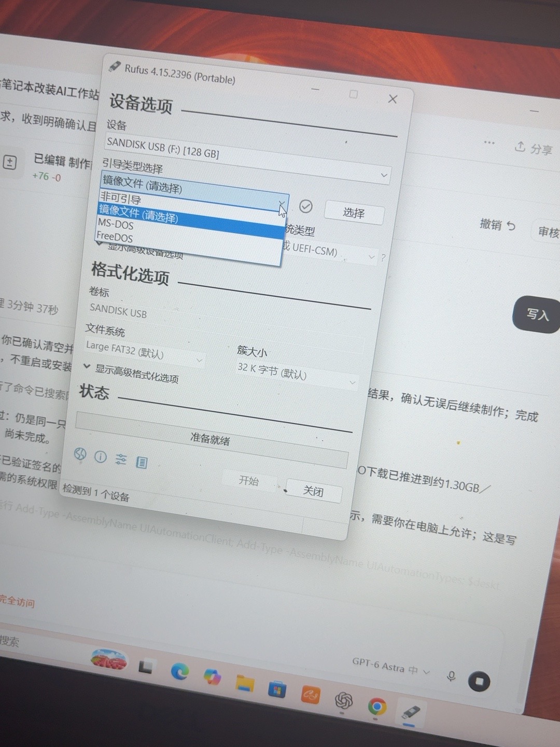Open the Large FAT32 file system dropdown
This screenshot has height=747, width=560.
(144, 352)
